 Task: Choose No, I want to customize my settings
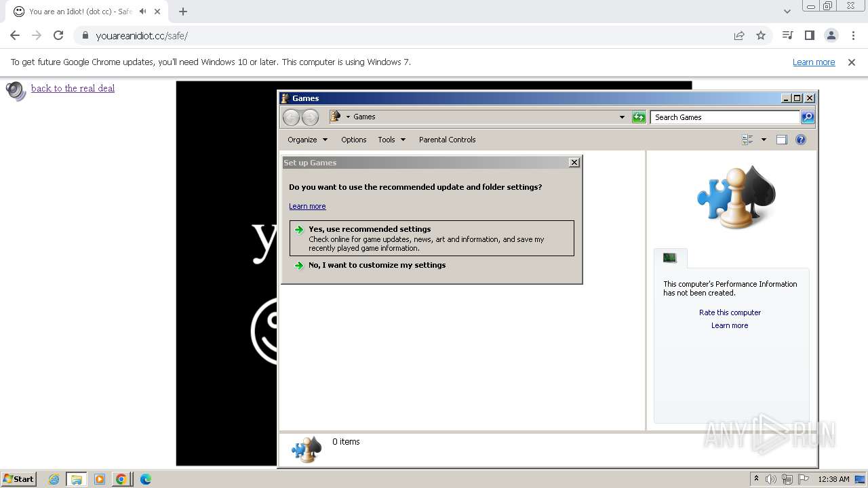pos(377,265)
